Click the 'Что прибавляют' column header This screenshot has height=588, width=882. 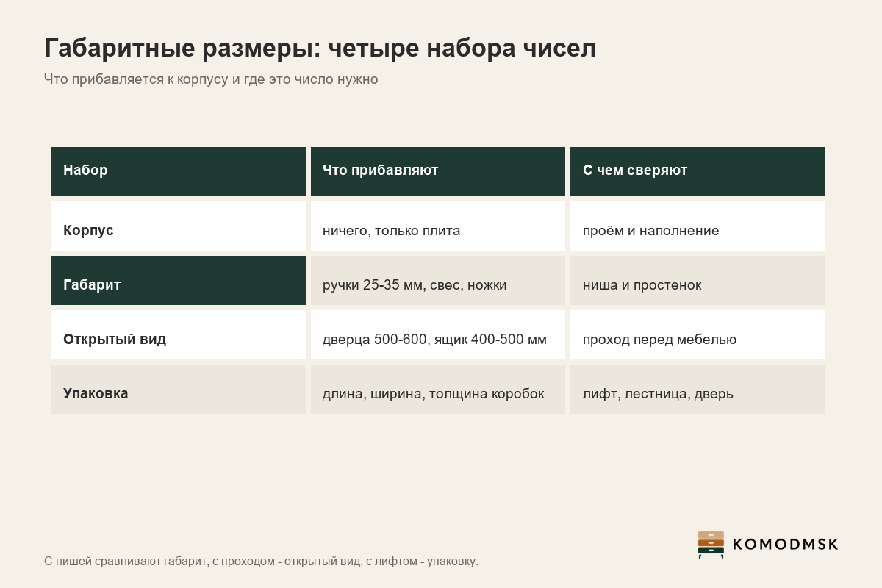coord(438,171)
